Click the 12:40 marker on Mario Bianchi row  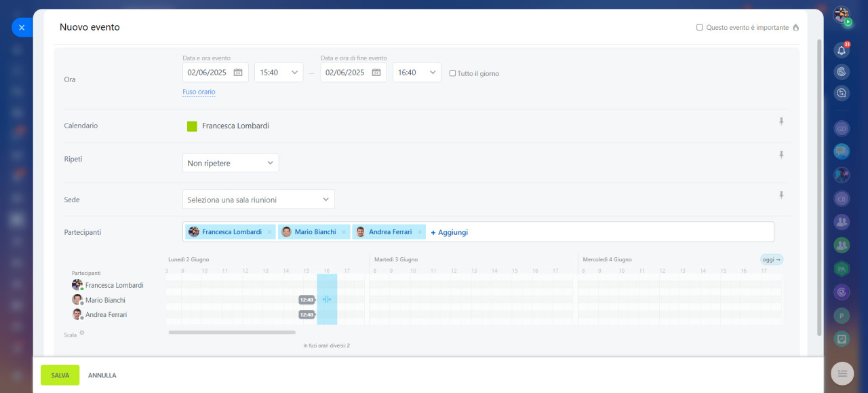click(x=307, y=299)
